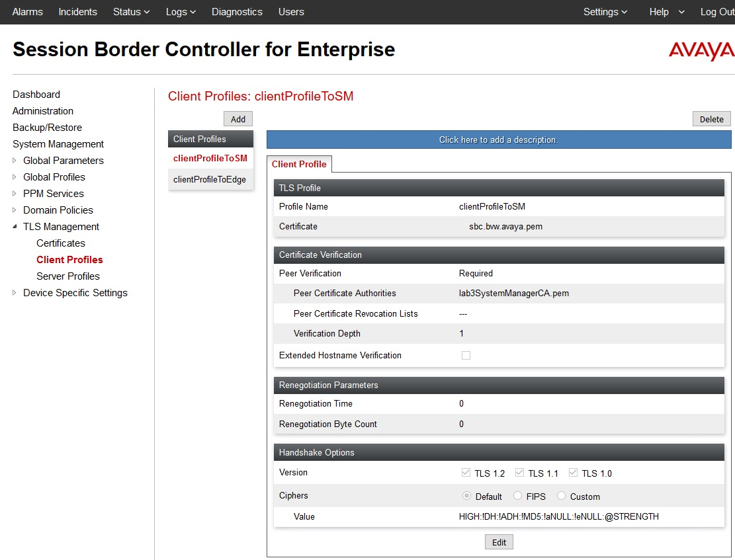Open the Status dropdown menu
This screenshot has width=735, height=560.
[131, 12]
